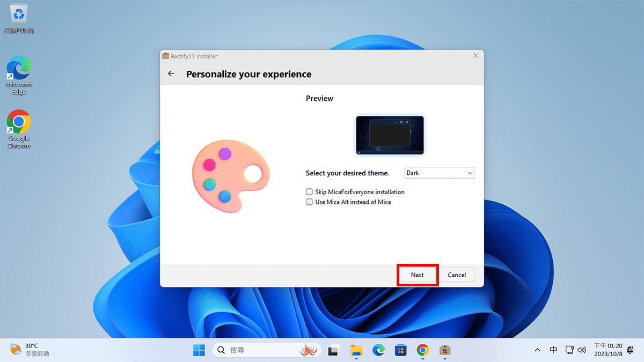
Task: Open File Explorer from the taskbar
Action: pos(356,350)
